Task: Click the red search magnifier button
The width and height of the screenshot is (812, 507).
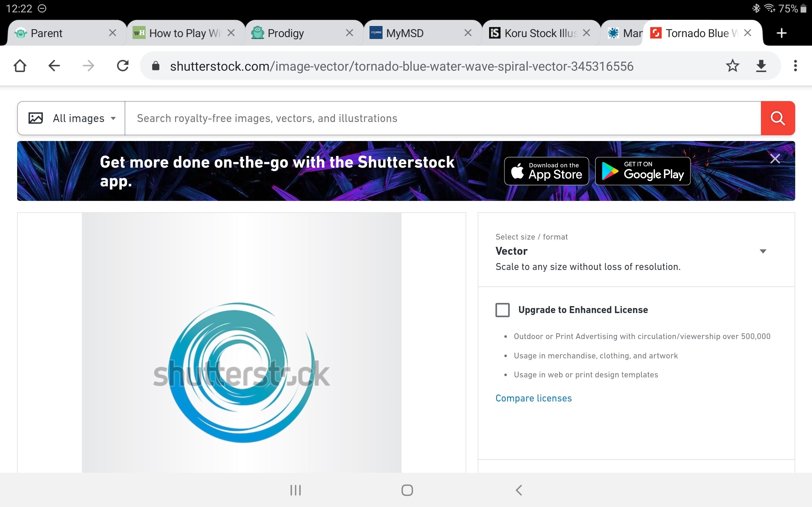Action: pyautogui.click(x=777, y=119)
